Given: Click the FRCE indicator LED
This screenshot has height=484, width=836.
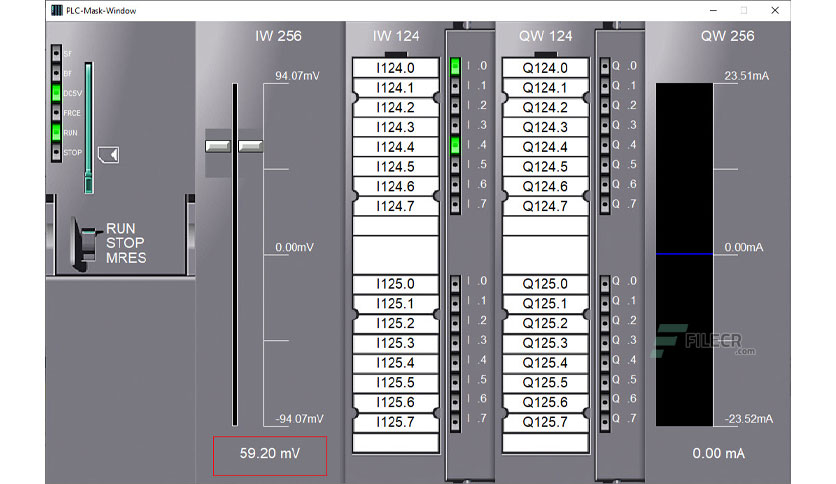Looking at the screenshot, I should click(x=56, y=112).
